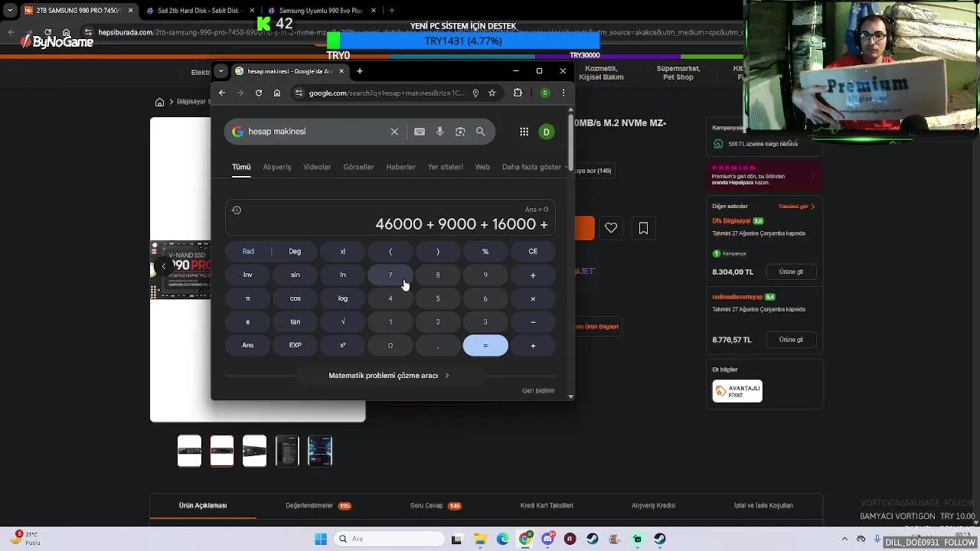Viewport: 980px width, 551px height.
Task: Open the tab search dropdown in calculator window
Action: click(x=220, y=71)
